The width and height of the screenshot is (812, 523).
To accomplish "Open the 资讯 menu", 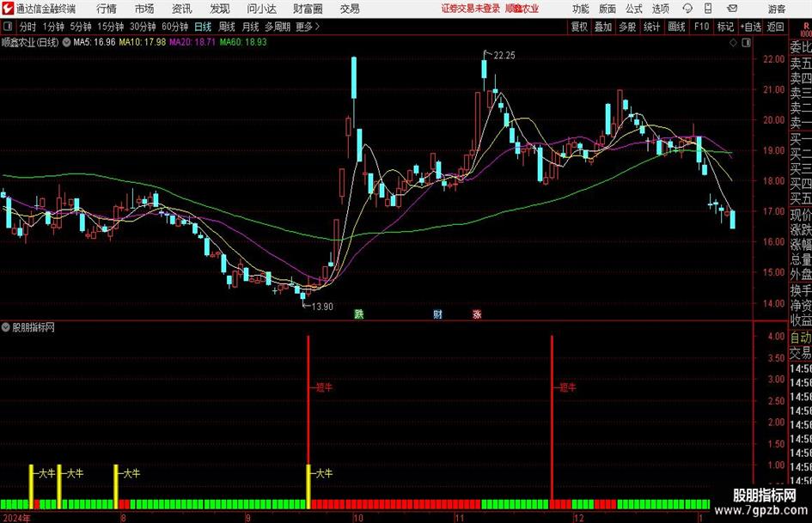I will (x=182, y=9).
